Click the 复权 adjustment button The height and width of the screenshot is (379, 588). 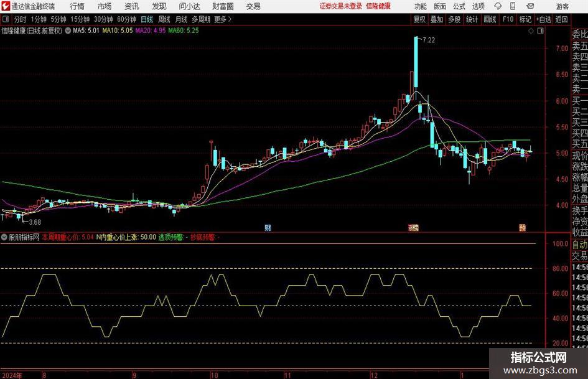click(x=419, y=19)
